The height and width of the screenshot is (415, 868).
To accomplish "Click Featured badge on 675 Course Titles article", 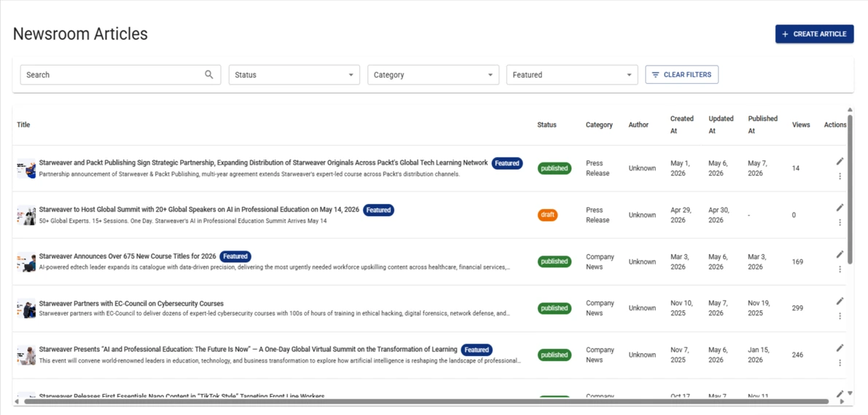I will [x=235, y=257].
